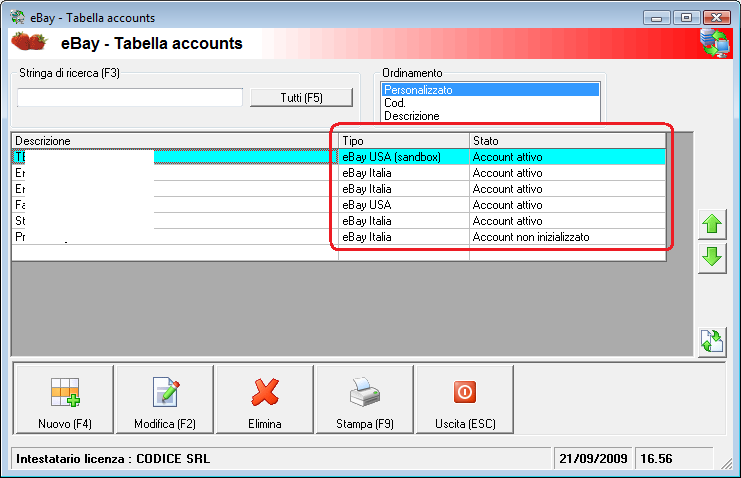
Task: Click the network computers icon in header
Action: (x=715, y=43)
